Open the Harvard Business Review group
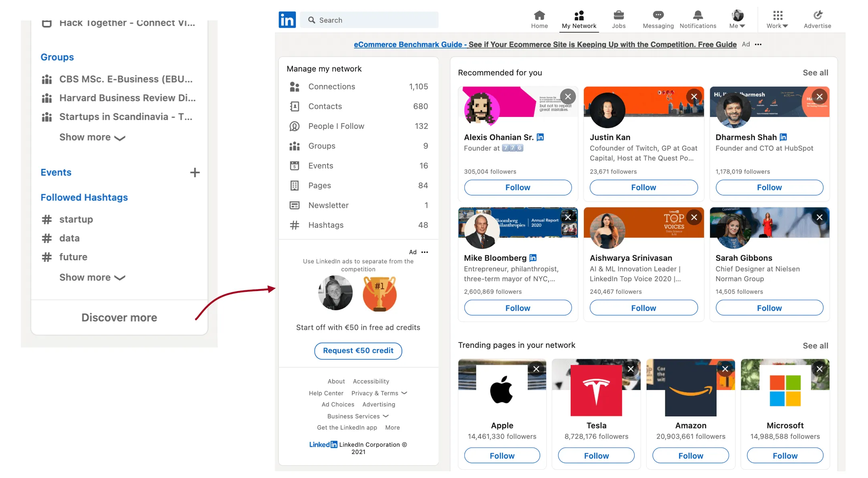This screenshot has width=868, height=478. point(119,98)
